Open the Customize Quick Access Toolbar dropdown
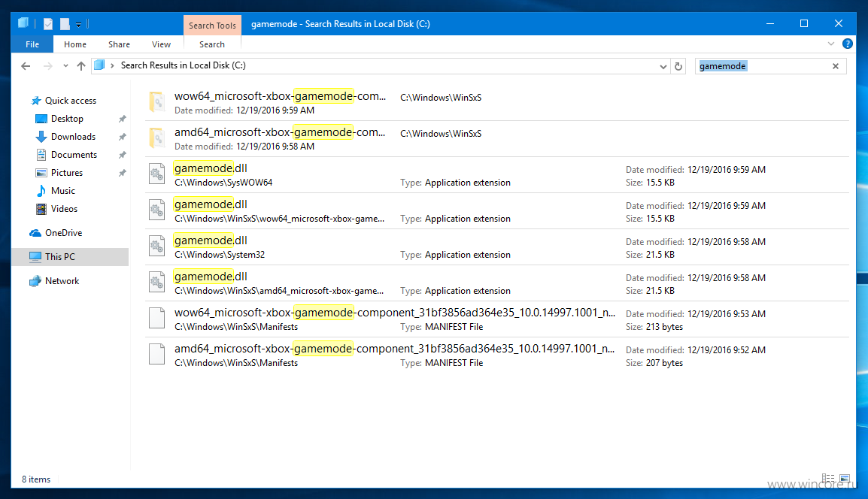Image resolution: width=868 pixels, height=499 pixels. [79, 24]
